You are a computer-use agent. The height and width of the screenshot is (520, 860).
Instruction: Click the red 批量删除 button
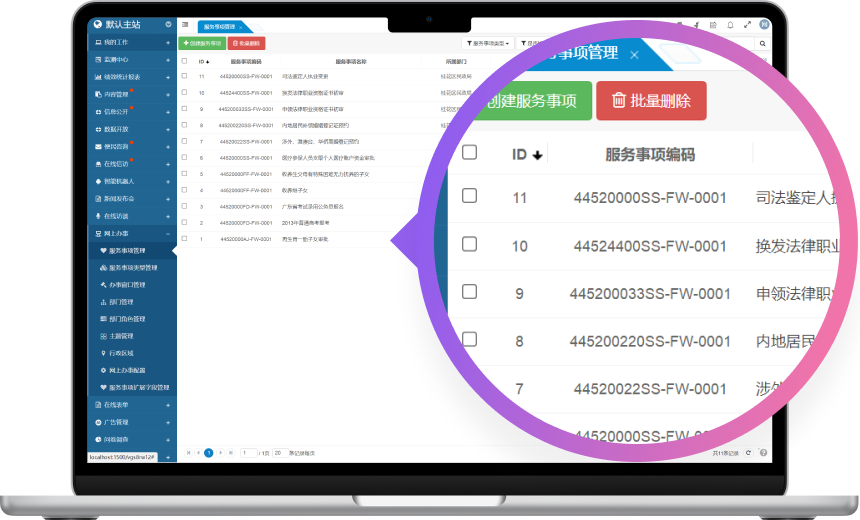(x=246, y=44)
